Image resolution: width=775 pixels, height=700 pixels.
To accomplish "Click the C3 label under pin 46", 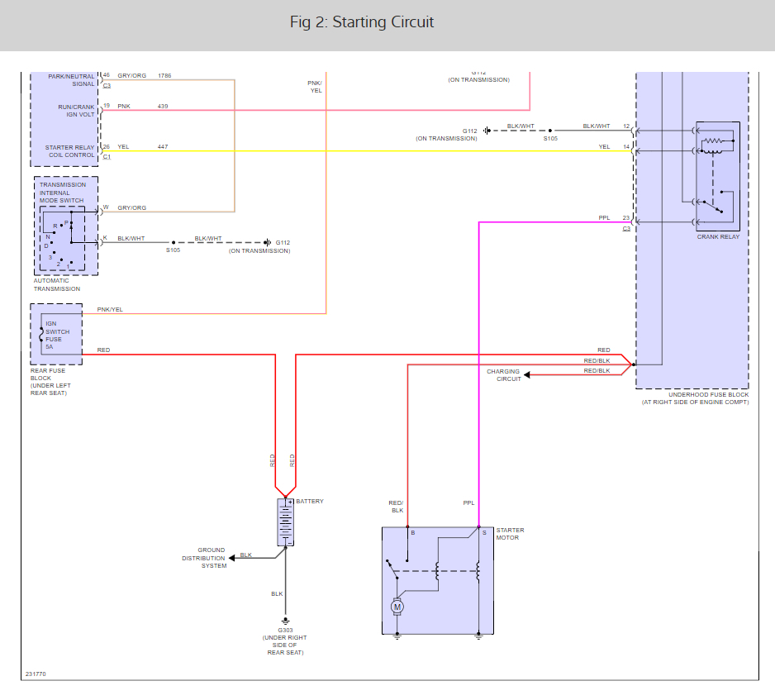I will click(107, 85).
